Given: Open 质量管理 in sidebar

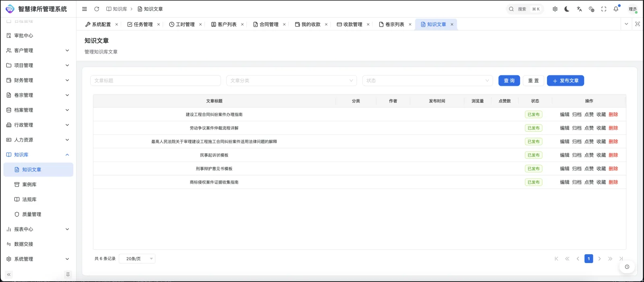Looking at the screenshot, I should 38,214.
